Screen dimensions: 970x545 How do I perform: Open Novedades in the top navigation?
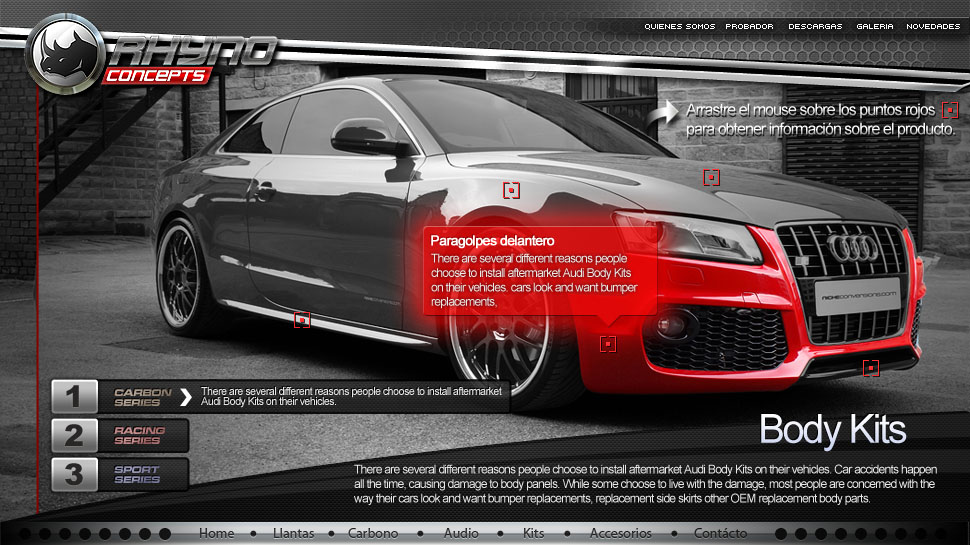click(x=932, y=27)
